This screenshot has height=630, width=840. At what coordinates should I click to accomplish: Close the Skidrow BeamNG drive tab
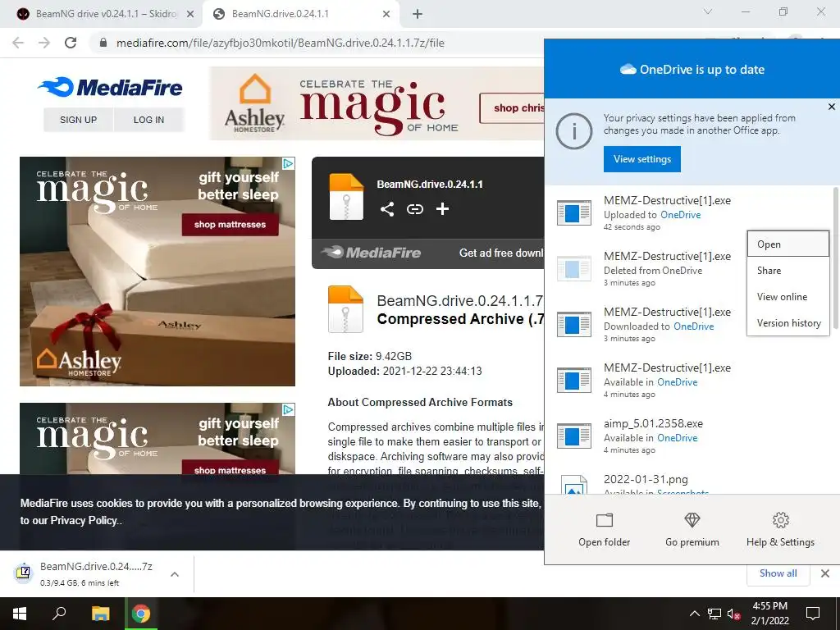(190, 15)
